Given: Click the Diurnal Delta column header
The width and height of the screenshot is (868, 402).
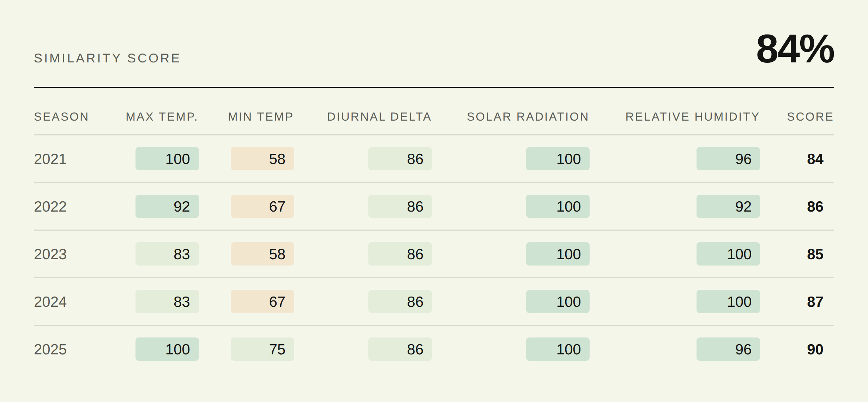Looking at the screenshot, I should [x=379, y=117].
